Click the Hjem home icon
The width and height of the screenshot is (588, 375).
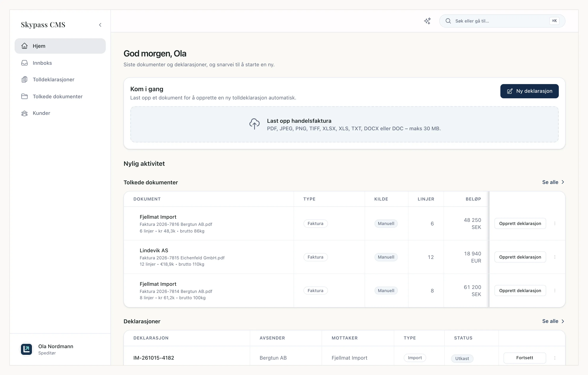[x=24, y=46]
